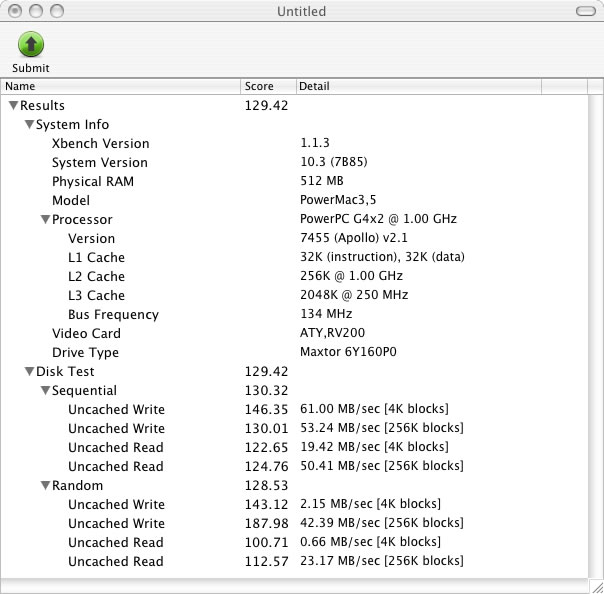This screenshot has height=594, width=604.
Task: Collapse the Disk Test disclosure triangle
Action: [29, 371]
